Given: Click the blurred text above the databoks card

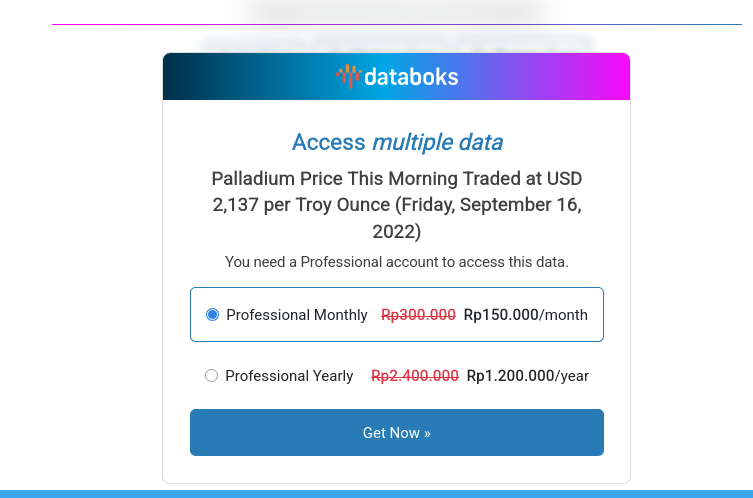Looking at the screenshot, I should (397, 42).
